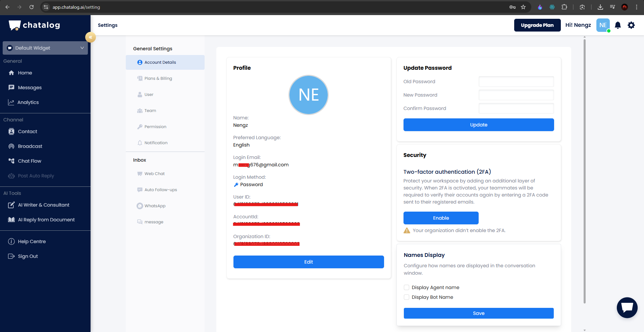Screen dimensions: 644x332
Task: Click Enable for two-factor authentication
Action: [441, 218]
